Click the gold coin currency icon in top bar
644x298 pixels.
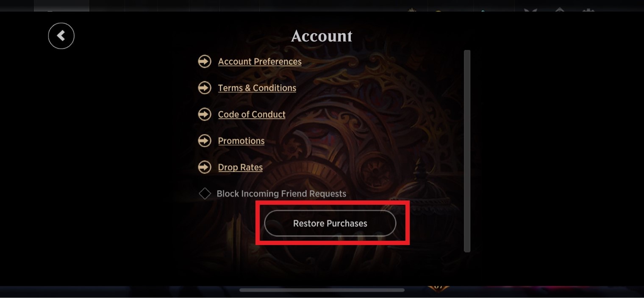coord(438,11)
